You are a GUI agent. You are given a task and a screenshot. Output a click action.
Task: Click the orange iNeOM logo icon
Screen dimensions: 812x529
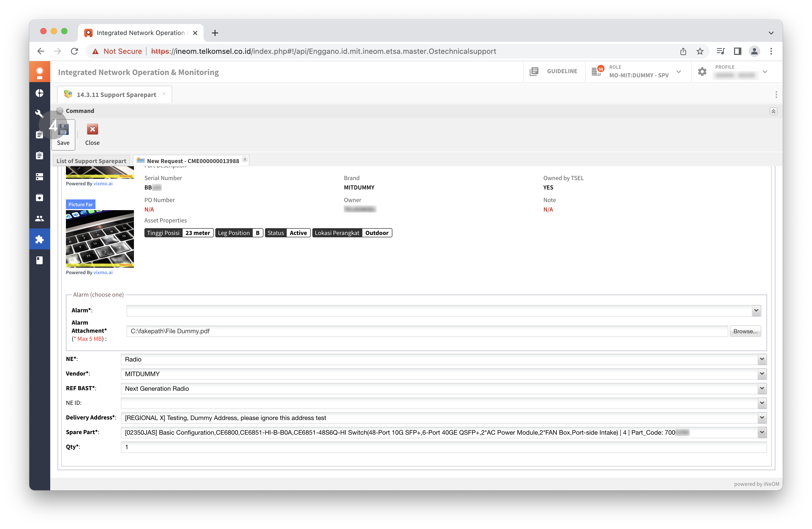pos(40,72)
